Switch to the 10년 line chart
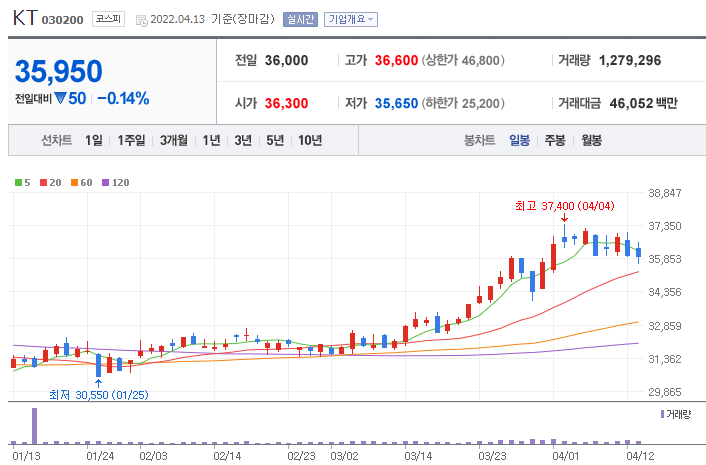This screenshot has height=465, width=706. (310, 140)
